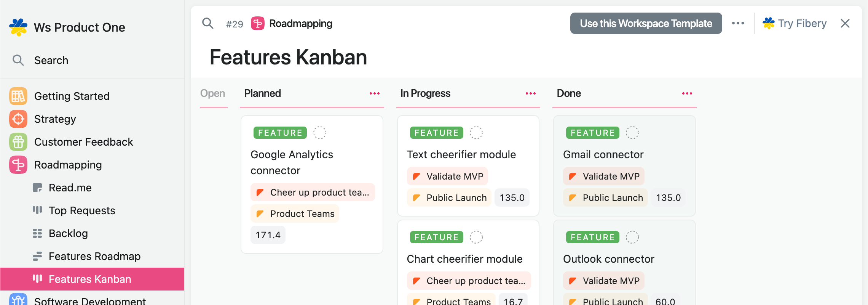Open the Customer Feedback space
The height and width of the screenshot is (305, 868).
coord(92,142)
